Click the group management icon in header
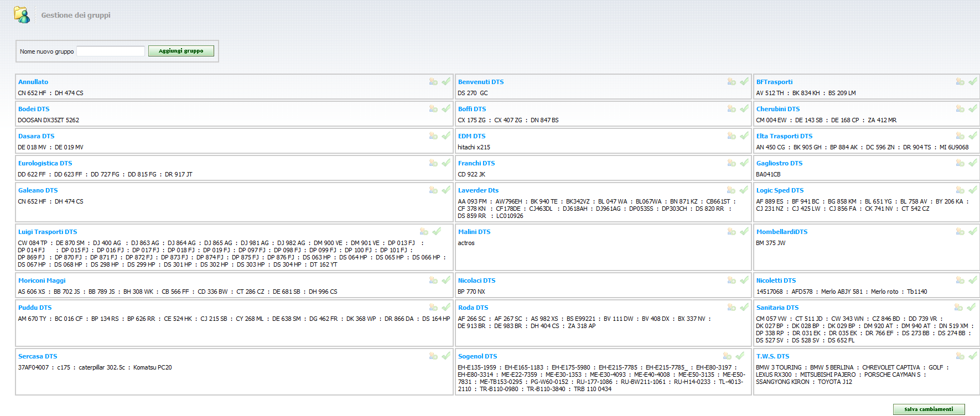 pos(22,15)
